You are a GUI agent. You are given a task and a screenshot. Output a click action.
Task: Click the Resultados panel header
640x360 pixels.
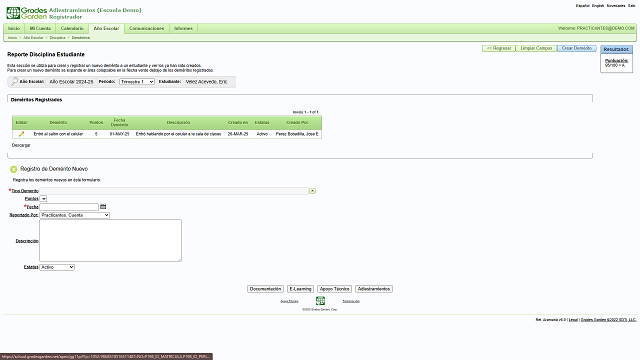pos(616,49)
